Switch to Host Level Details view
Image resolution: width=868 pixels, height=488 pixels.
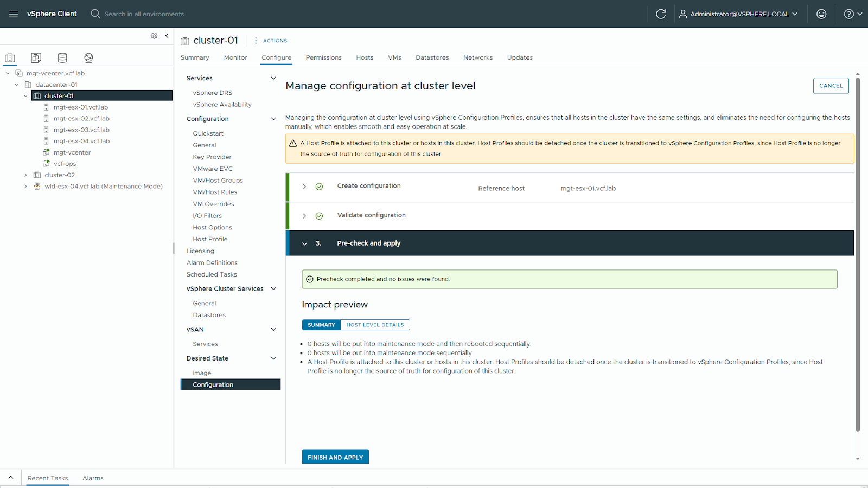(375, 325)
